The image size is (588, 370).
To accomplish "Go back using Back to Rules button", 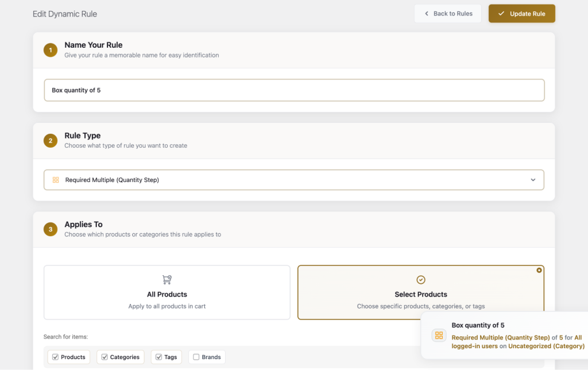I will [448, 14].
